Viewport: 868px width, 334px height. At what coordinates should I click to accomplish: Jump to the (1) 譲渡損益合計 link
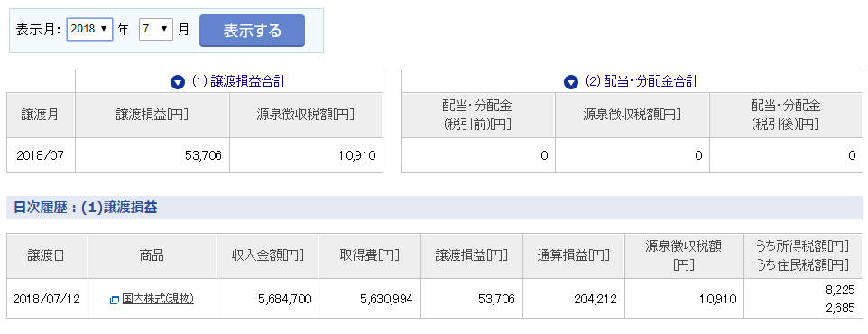(238, 82)
